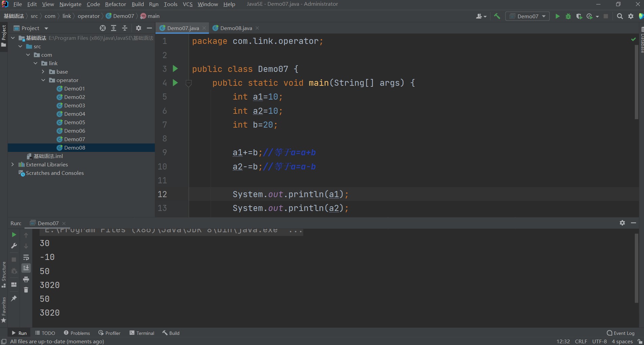Run with coverage using the shield icon

[x=579, y=16]
